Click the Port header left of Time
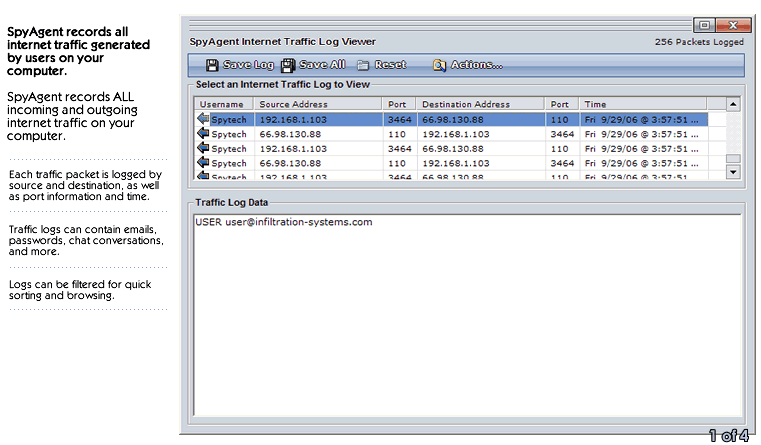Screen dimensions: 761x445 561,104
